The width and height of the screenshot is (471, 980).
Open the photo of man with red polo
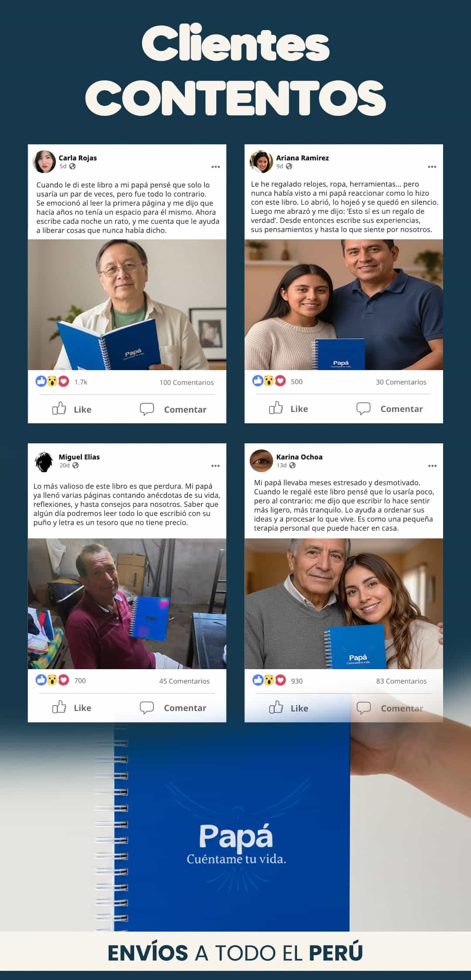coord(127,604)
